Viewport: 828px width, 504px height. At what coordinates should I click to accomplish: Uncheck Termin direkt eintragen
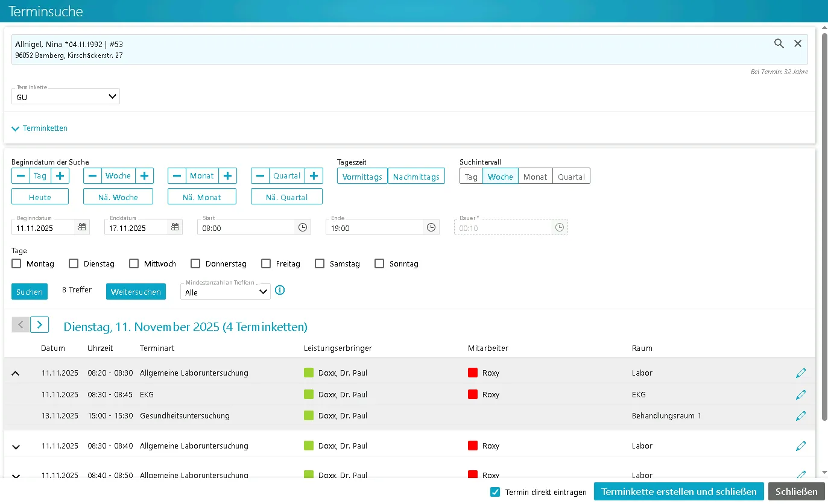click(x=495, y=492)
